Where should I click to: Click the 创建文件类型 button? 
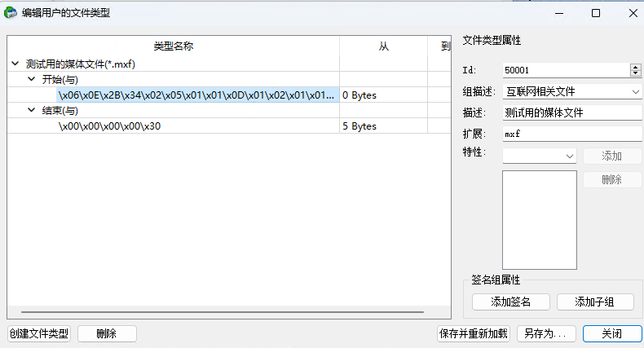(39, 334)
